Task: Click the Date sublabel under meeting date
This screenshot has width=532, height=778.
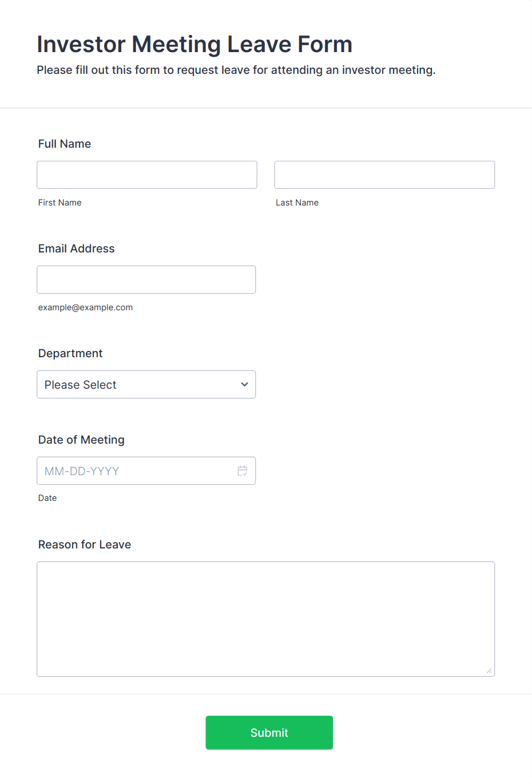Action: click(x=47, y=498)
